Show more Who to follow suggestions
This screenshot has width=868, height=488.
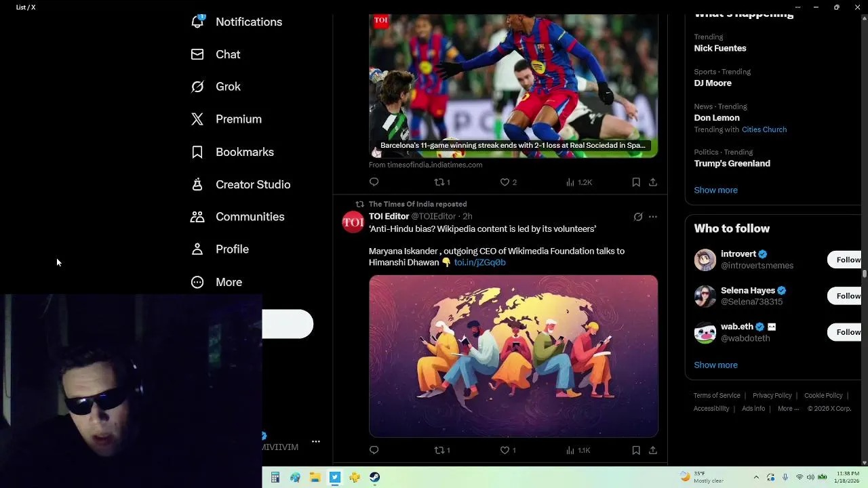(x=715, y=365)
